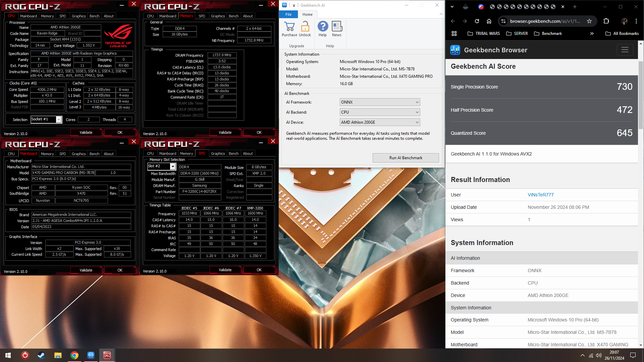
Task: Select Bench tab in CPU-Z Mainboard window
Action: 94,154
